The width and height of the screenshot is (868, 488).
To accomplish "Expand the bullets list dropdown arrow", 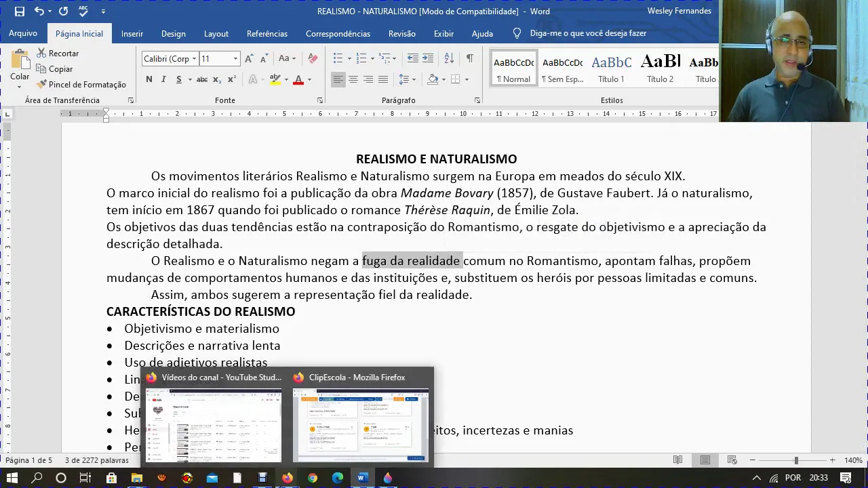I will tap(349, 59).
